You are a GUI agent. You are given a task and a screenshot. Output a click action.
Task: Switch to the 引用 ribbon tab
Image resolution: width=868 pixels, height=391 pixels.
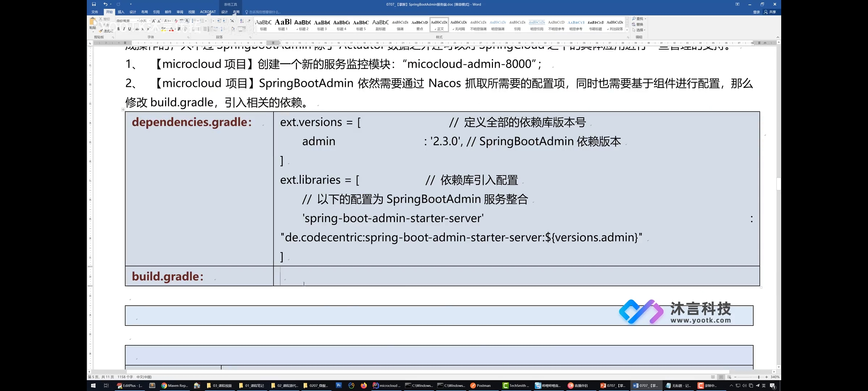click(x=156, y=12)
